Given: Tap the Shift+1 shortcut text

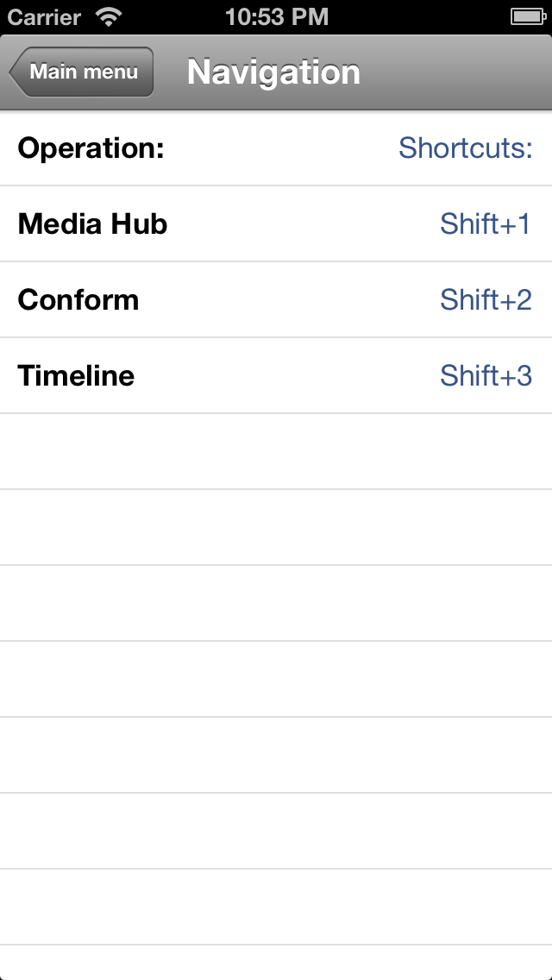Looking at the screenshot, I should click(x=486, y=224).
